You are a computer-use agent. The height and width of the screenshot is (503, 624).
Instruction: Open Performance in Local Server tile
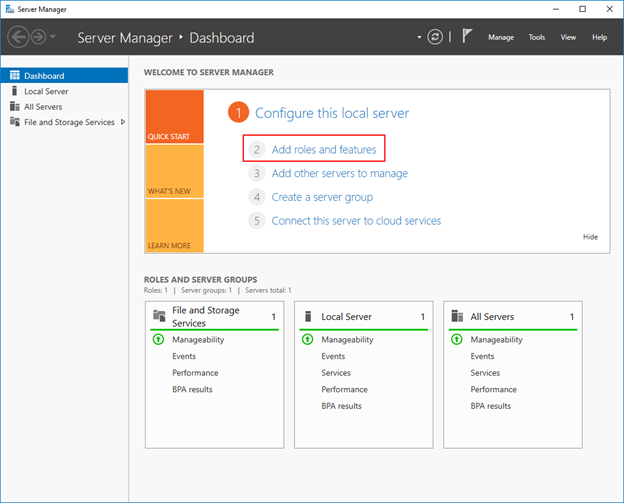point(344,390)
